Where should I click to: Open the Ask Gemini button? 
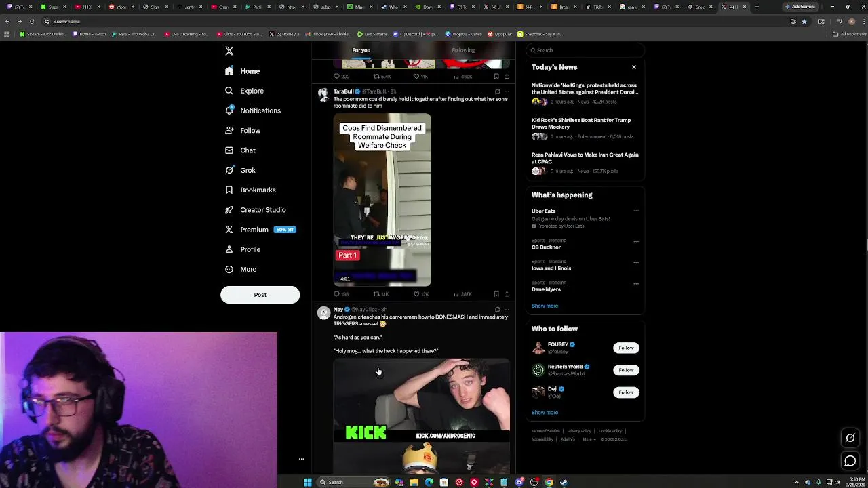click(x=800, y=7)
